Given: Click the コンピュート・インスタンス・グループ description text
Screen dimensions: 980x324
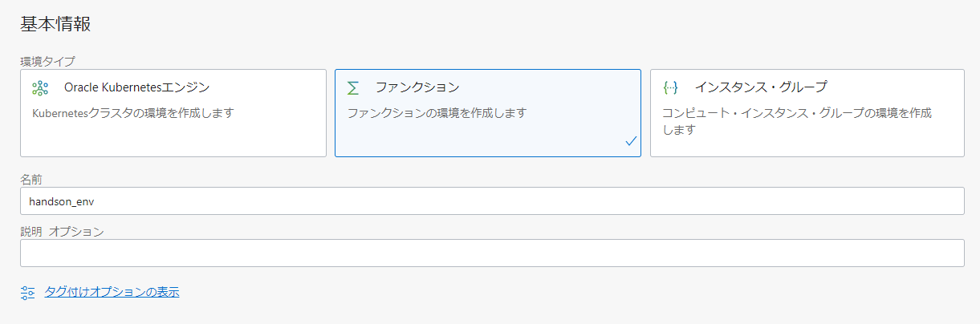Looking at the screenshot, I should tap(796, 113).
